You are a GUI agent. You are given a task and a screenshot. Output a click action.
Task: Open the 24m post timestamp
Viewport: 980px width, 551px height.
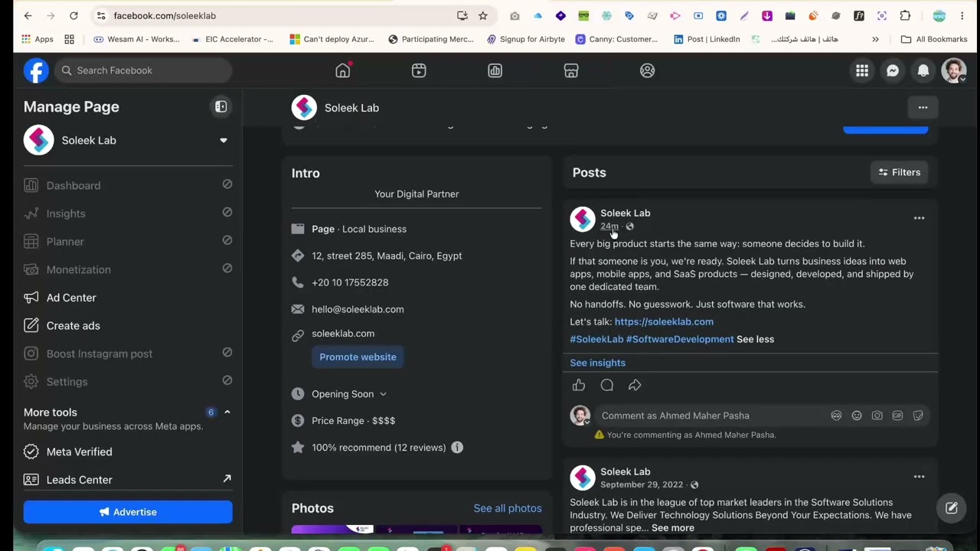click(x=609, y=227)
